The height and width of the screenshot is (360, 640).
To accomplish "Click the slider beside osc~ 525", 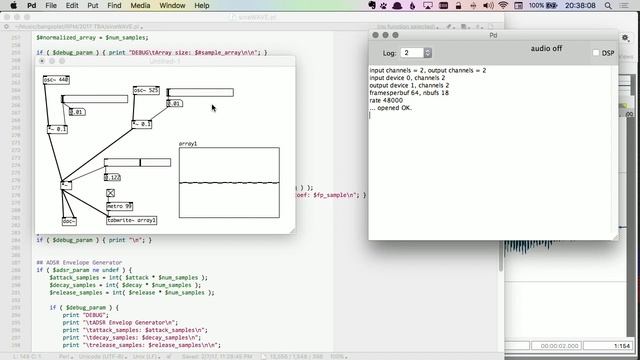I will 200,93.
